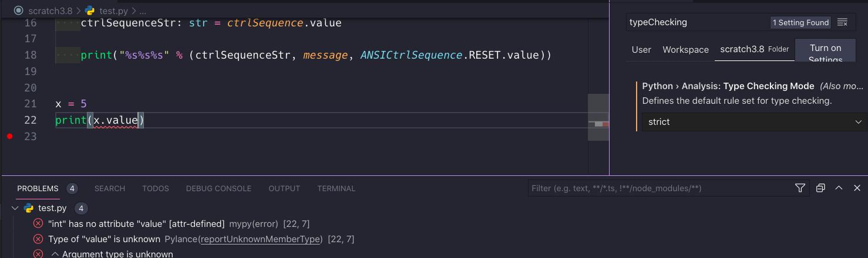The height and width of the screenshot is (258, 868).
Task: Click the breakpoint dot on line 23
Action: tap(9, 136)
